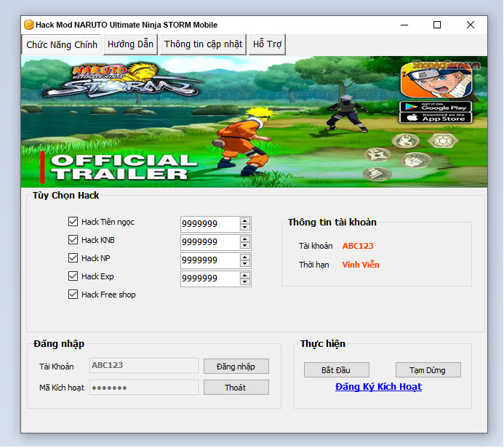
Task: Toggle the Hack KNB checkbox
Action: pos(73,240)
